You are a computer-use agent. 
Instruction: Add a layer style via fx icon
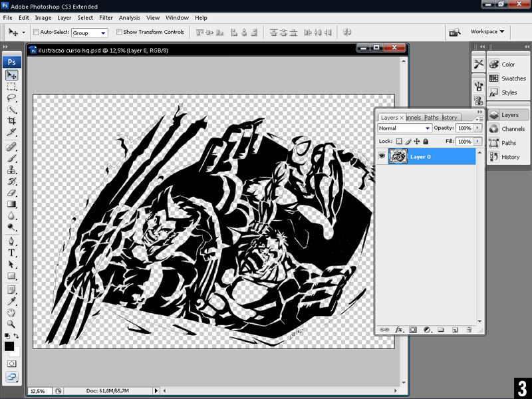tap(399, 329)
